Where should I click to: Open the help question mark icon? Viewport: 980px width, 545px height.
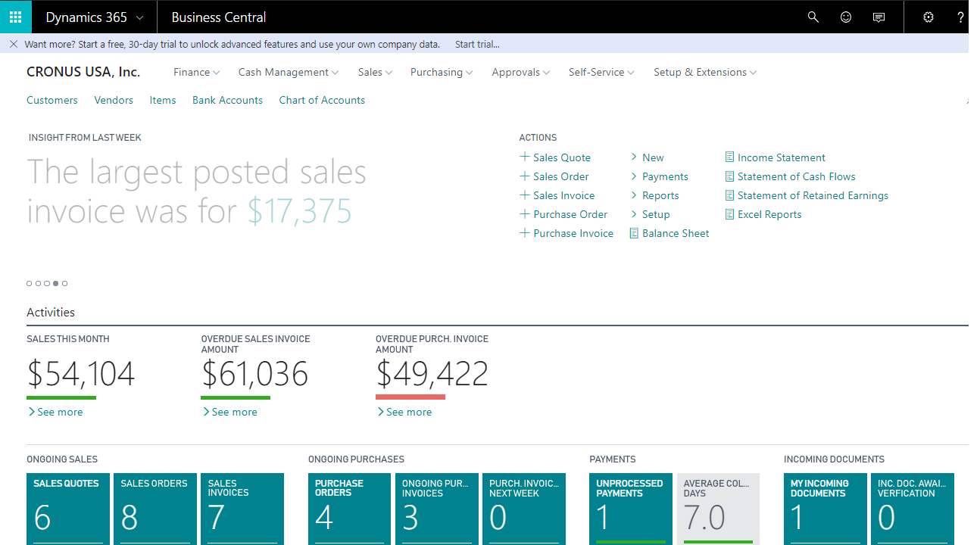click(961, 17)
